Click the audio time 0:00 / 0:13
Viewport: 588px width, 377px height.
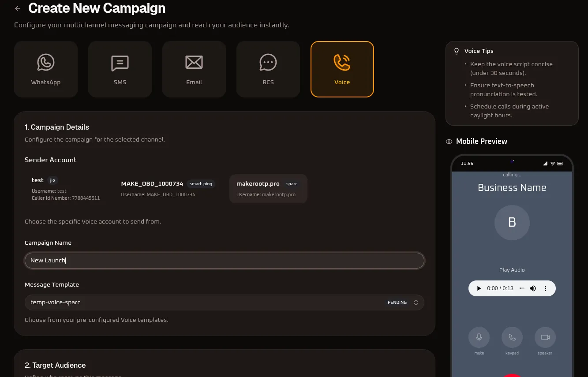500,288
